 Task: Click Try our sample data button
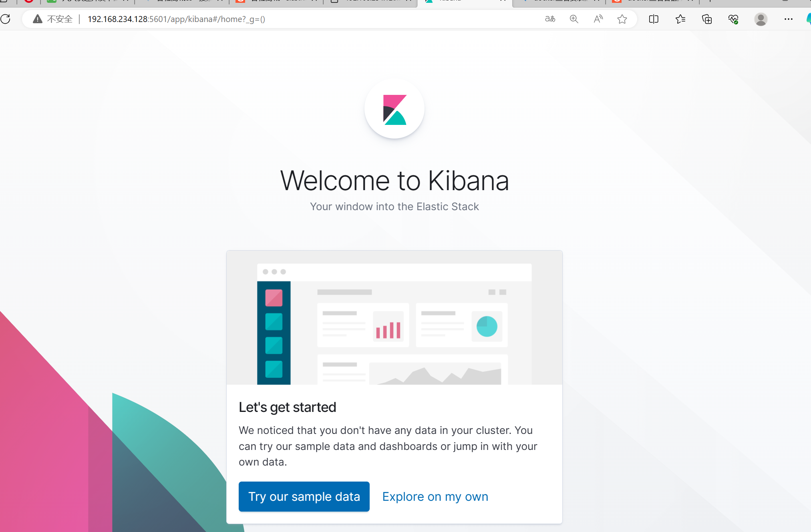point(304,496)
